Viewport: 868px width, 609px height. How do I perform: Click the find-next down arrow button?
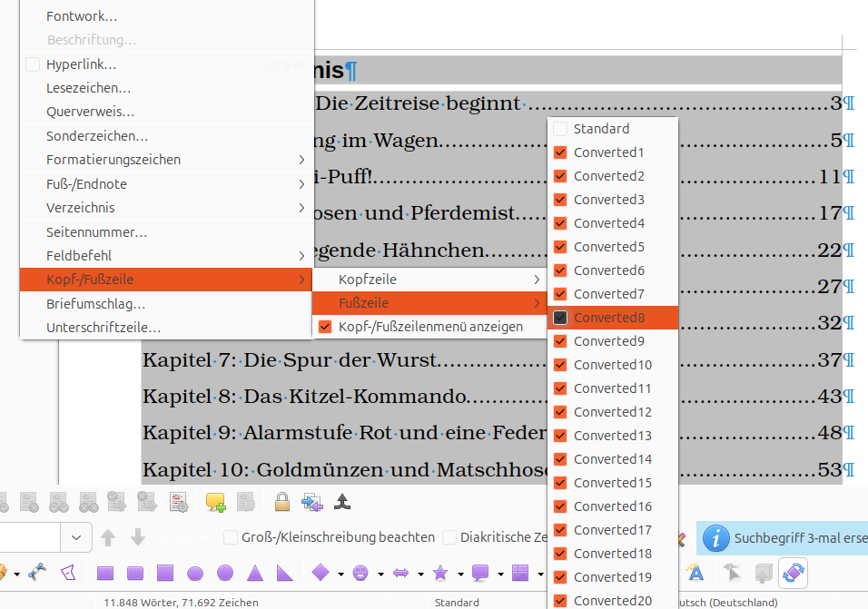(137, 536)
